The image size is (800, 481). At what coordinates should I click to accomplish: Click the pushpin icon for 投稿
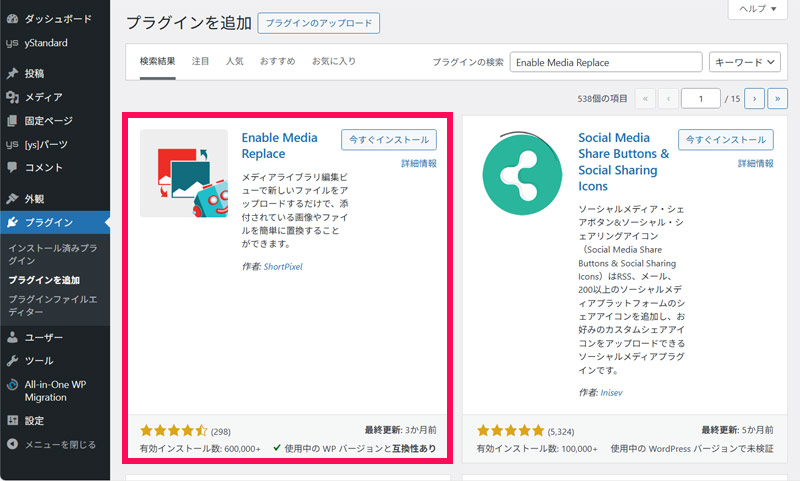(12, 73)
